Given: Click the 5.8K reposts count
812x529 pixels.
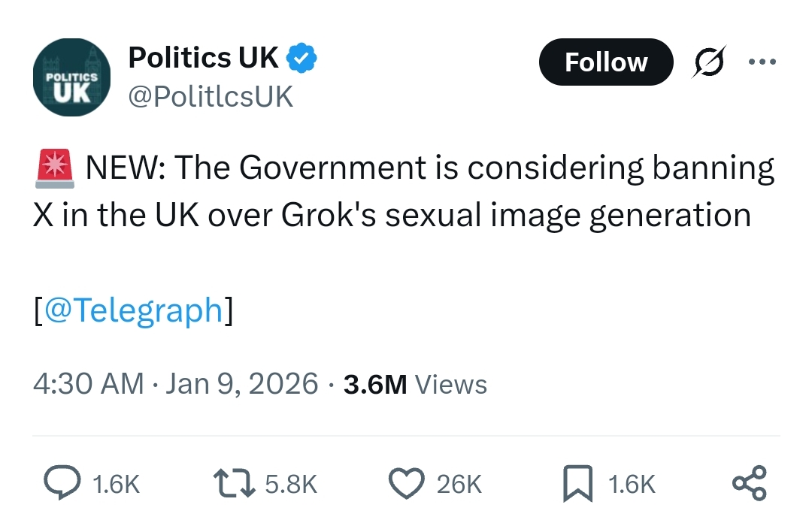Looking at the screenshot, I should (291, 484).
